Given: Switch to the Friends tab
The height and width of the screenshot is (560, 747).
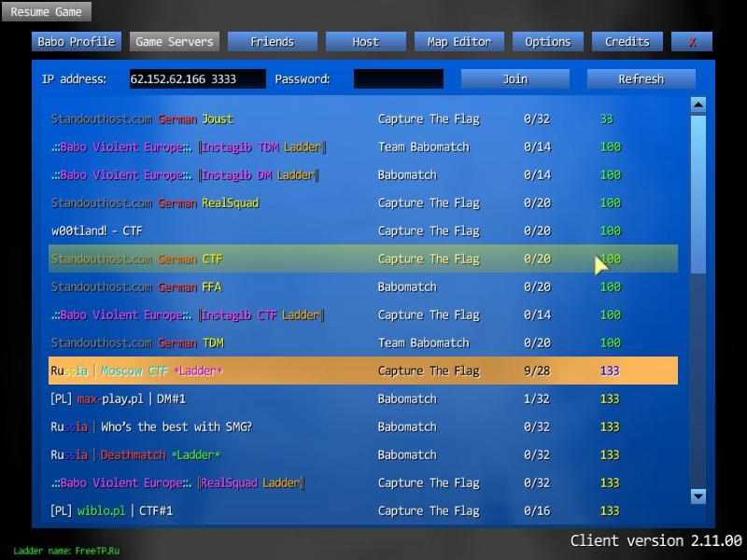Looking at the screenshot, I should (272, 42).
